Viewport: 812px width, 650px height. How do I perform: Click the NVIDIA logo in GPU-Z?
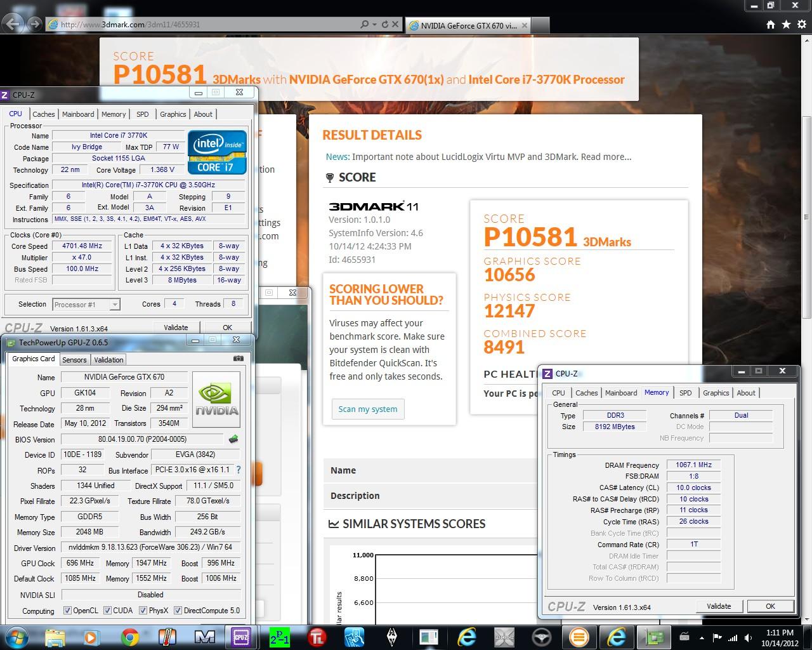coord(216,400)
